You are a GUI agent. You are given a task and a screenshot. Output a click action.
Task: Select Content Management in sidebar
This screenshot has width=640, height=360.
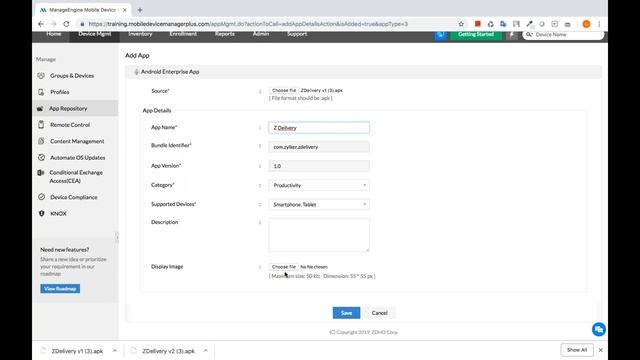[77, 141]
